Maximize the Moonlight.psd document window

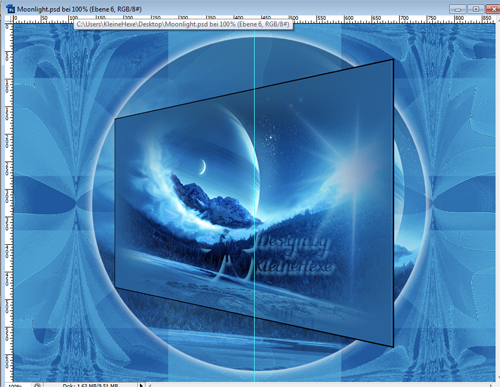[476, 9]
